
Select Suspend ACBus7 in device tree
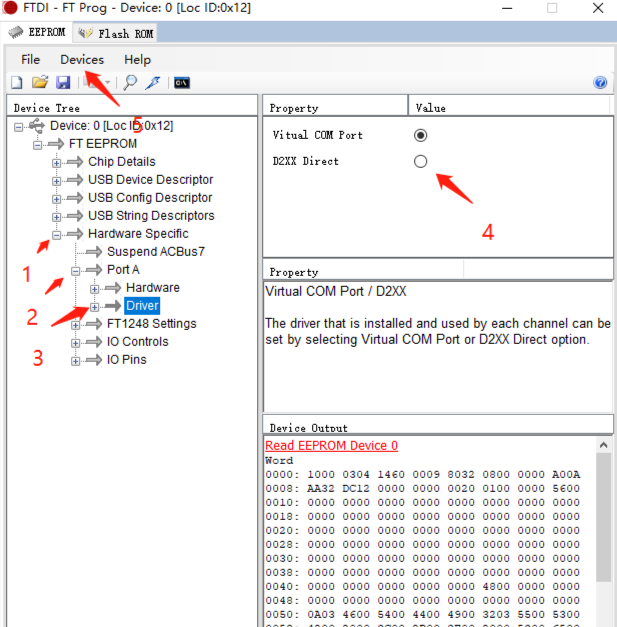pyautogui.click(x=156, y=252)
